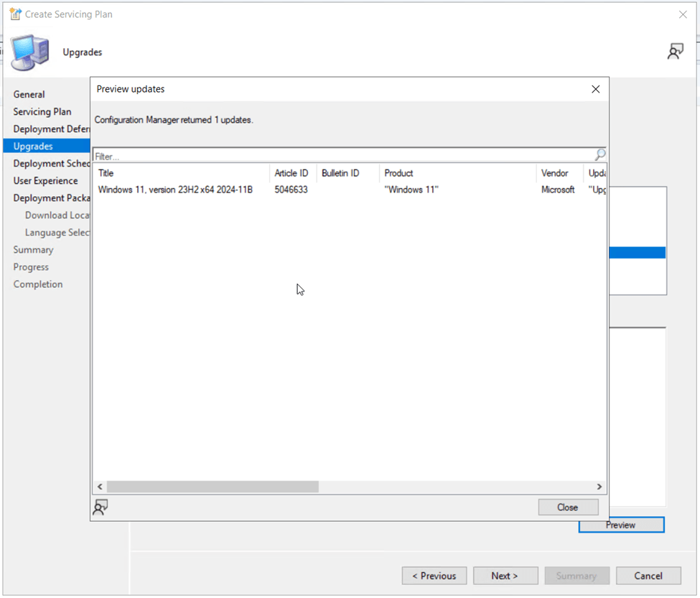Open the General wizard step
The image size is (700, 598).
point(29,95)
